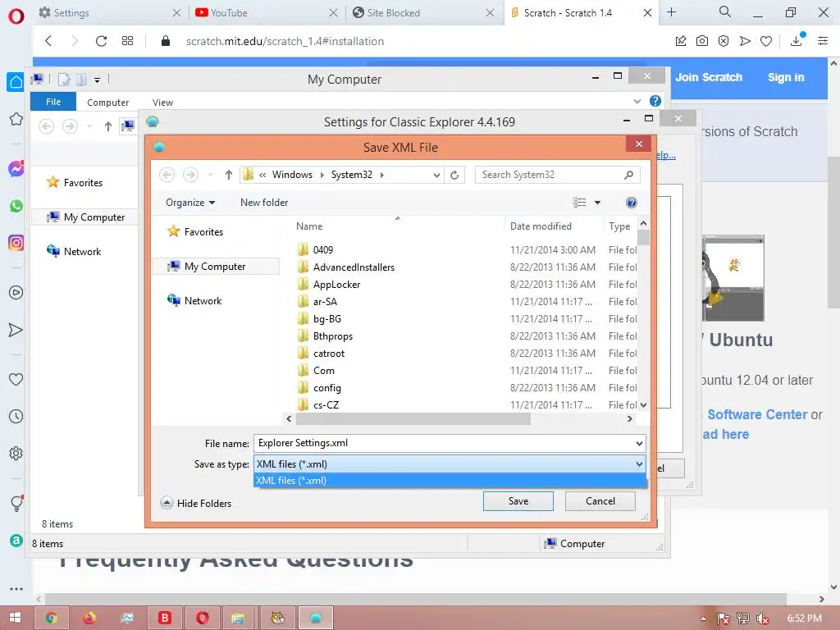Switch to the YouTube browser tab
The height and width of the screenshot is (630, 840).
coord(266,13)
